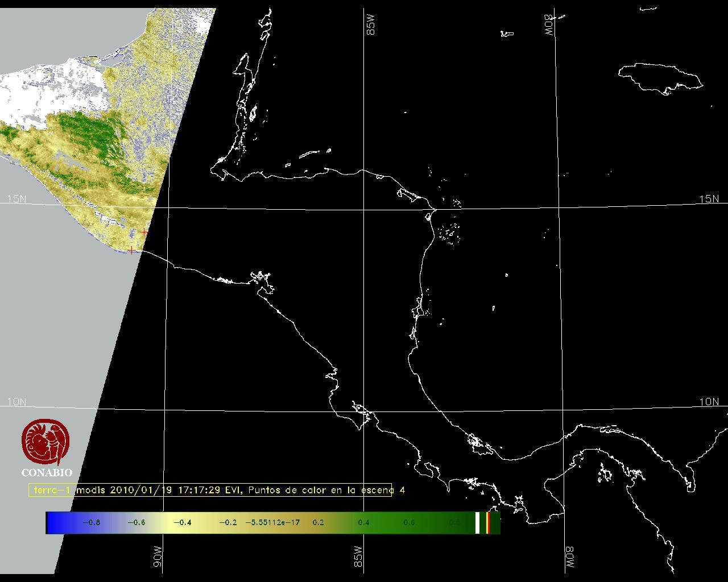Click the 15N latitude label on the left

click(16, 199)
